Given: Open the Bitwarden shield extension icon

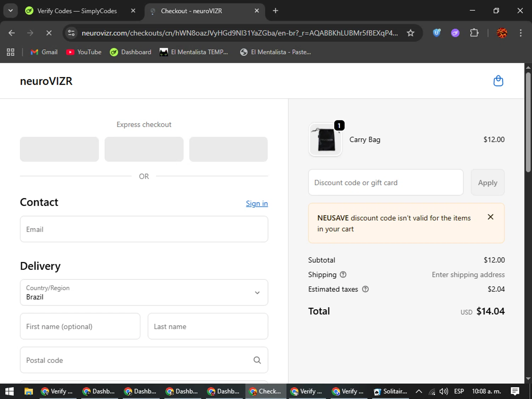Looking at the screenshot, I should pyautogui.click(x=437, y=33).
